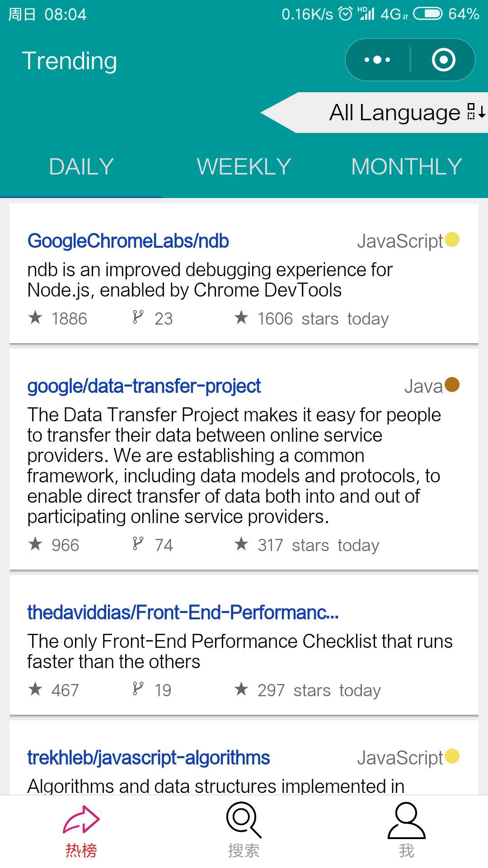488x868 pixels.
Task: Open the 我 profile tab
Action: [x=407, y=831]
